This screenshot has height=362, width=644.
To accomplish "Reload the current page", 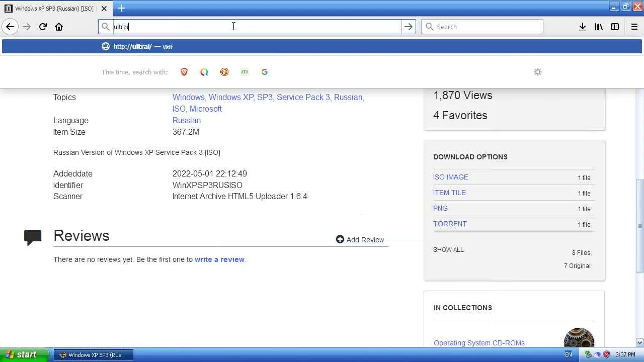I will coord(43,27).
